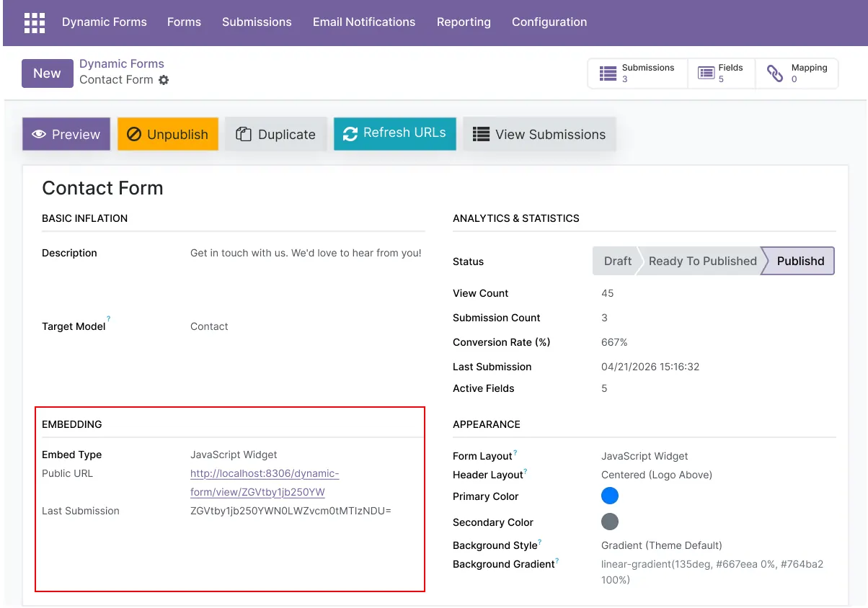Click the Active Fields value 5
This screenshot has height=608, width=868.
604,388
